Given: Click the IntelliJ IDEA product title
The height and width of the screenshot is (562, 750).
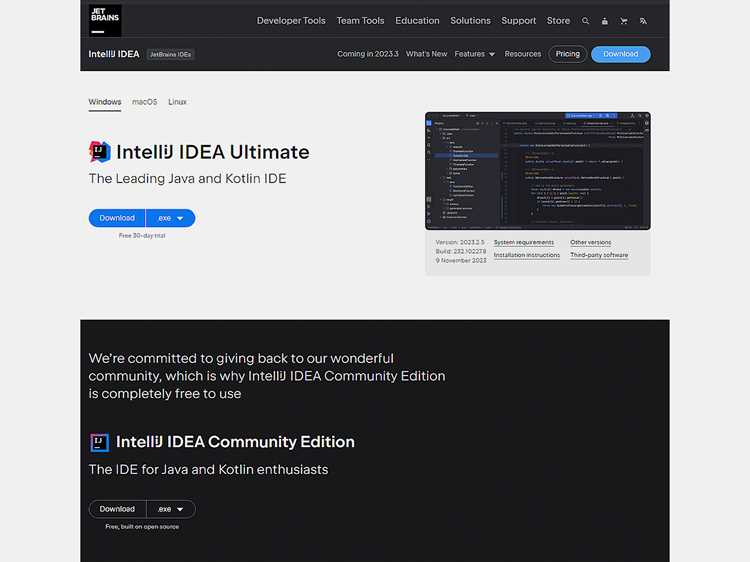Looking at the screenshot, I should [114, 54].
